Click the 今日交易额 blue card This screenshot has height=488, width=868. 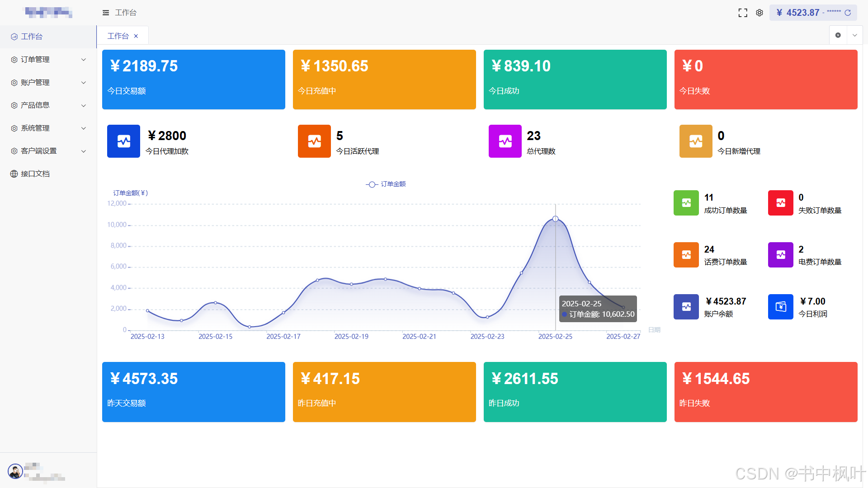[x=193, y=80]
